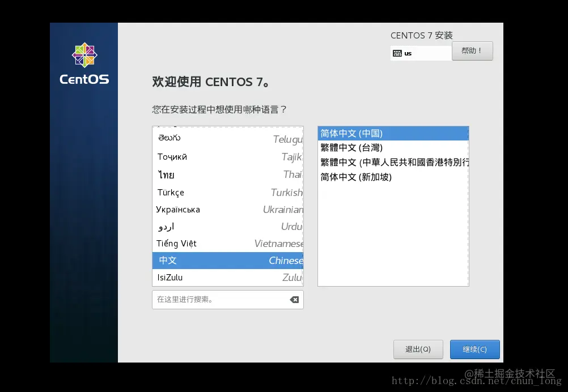Select Telugu in the language list
Viewport: 568px width, 392px height.
click(227, 138)
